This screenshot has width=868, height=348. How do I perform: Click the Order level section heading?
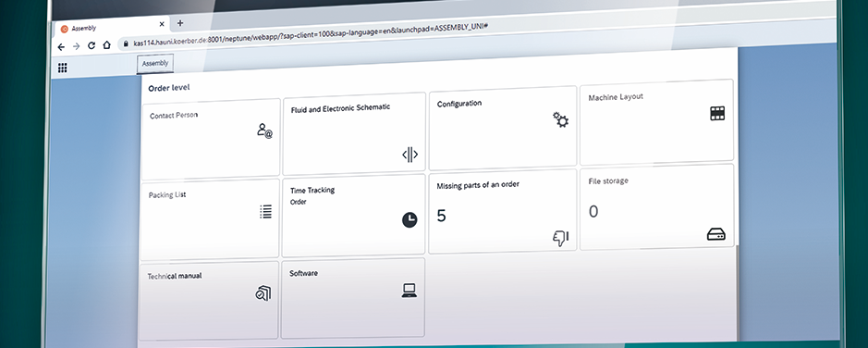click(x=169, y=88)
